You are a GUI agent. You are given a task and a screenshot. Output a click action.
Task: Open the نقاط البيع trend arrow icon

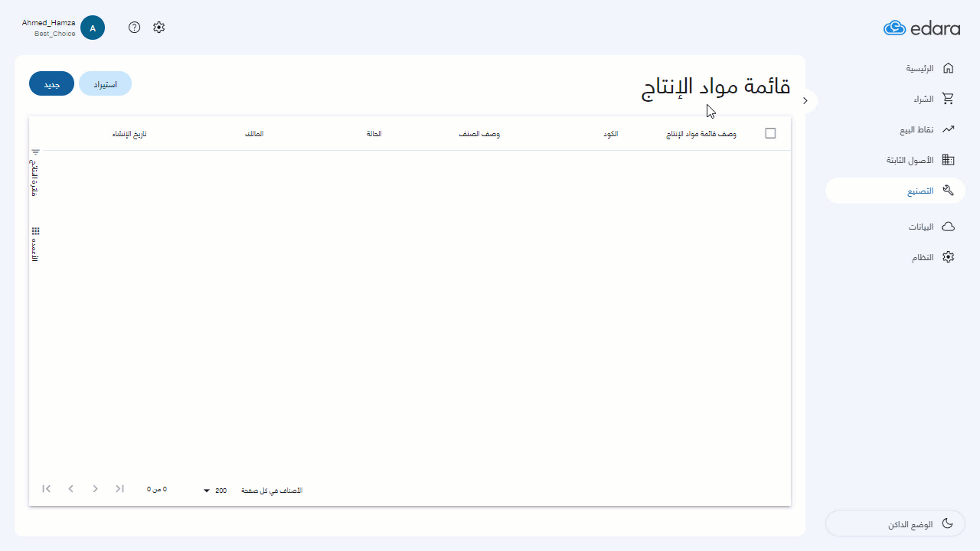tap(948, 129)
